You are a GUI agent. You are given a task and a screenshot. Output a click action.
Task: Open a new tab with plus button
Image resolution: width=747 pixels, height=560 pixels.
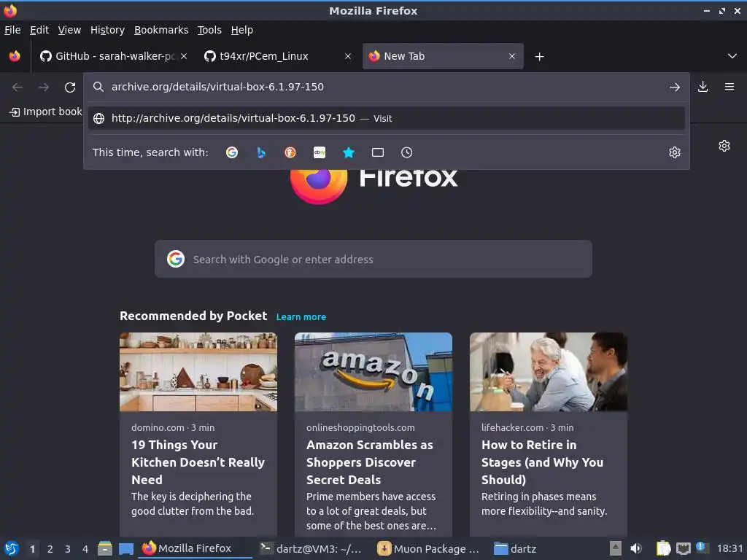click(539, 57)
